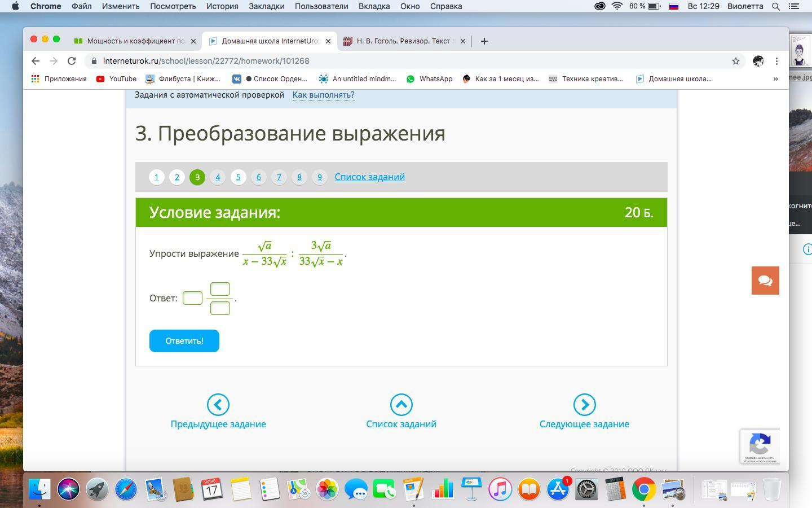Image resolution: width=812 pixels, height=508 pixels.
Task: Click the denominator answer field
Action: coord(220,308)
